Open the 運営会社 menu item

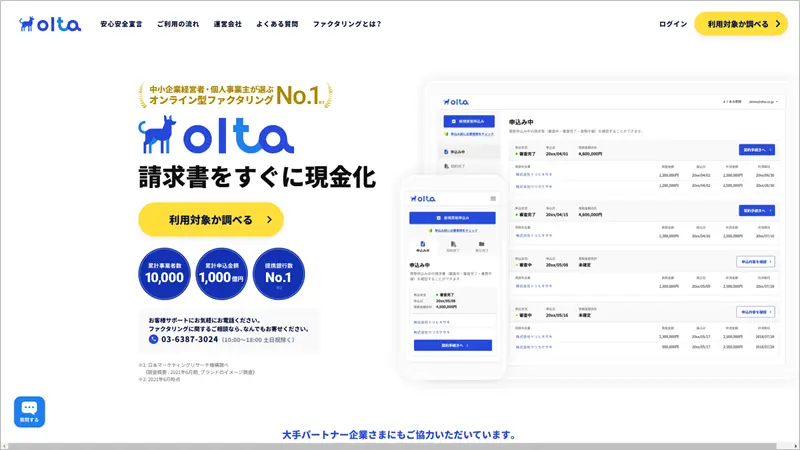(x=227, y=24)
